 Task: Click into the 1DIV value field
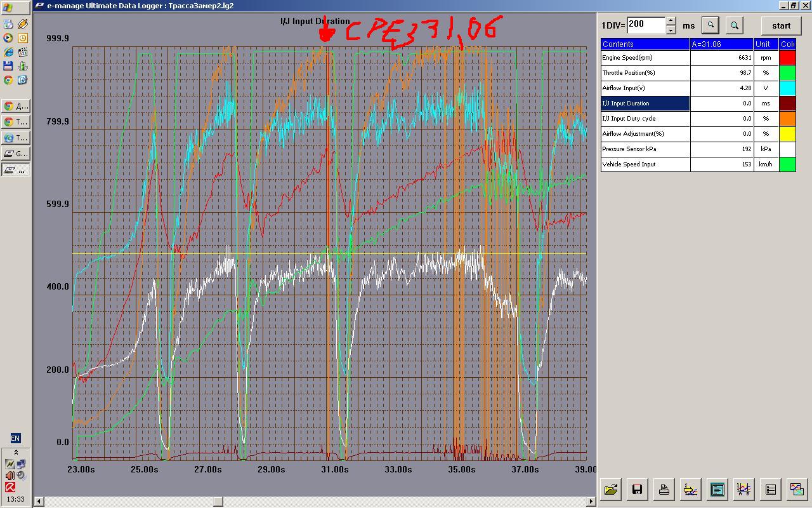coord(645,25)
